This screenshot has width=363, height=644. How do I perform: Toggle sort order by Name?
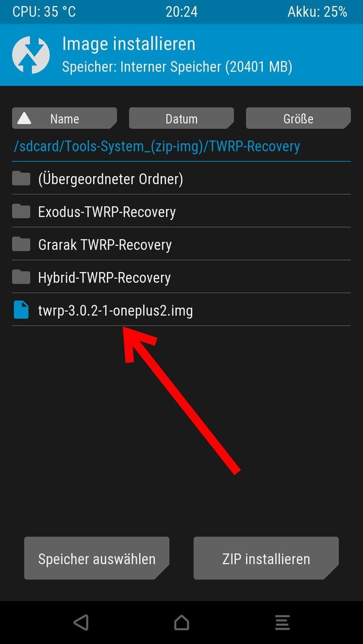click(x=64, y=119)
